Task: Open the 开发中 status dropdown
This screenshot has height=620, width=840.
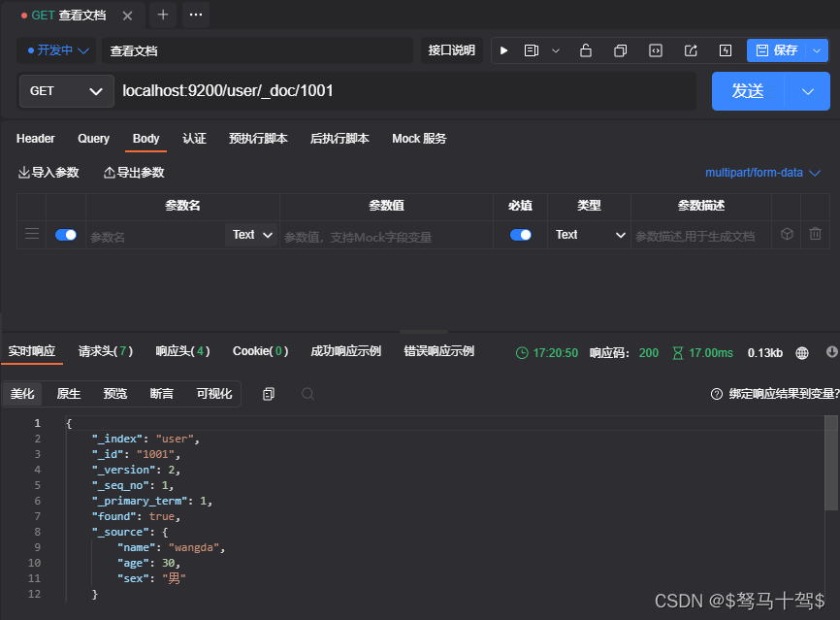Action: click(x=57, y=50)
